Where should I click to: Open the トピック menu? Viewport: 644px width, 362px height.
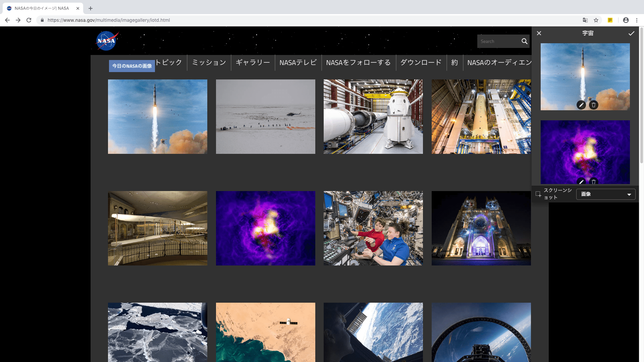pos(168,62)
